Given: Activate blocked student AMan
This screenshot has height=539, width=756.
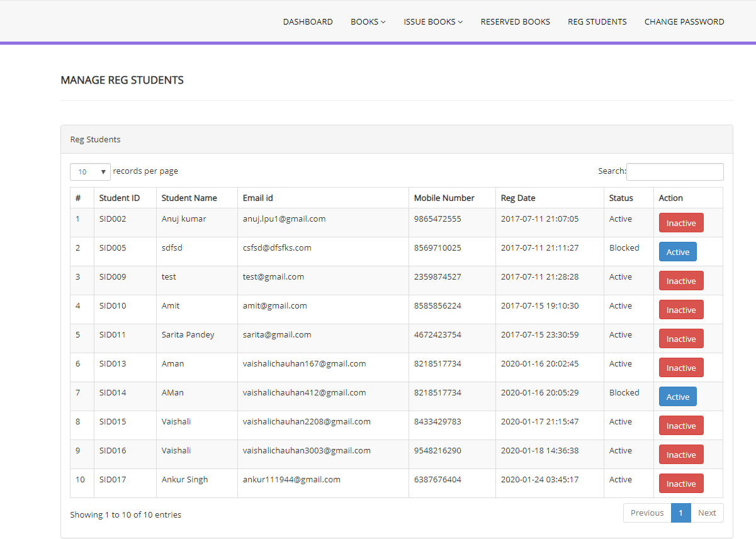Looking at the screenshot, I should 677,396.
